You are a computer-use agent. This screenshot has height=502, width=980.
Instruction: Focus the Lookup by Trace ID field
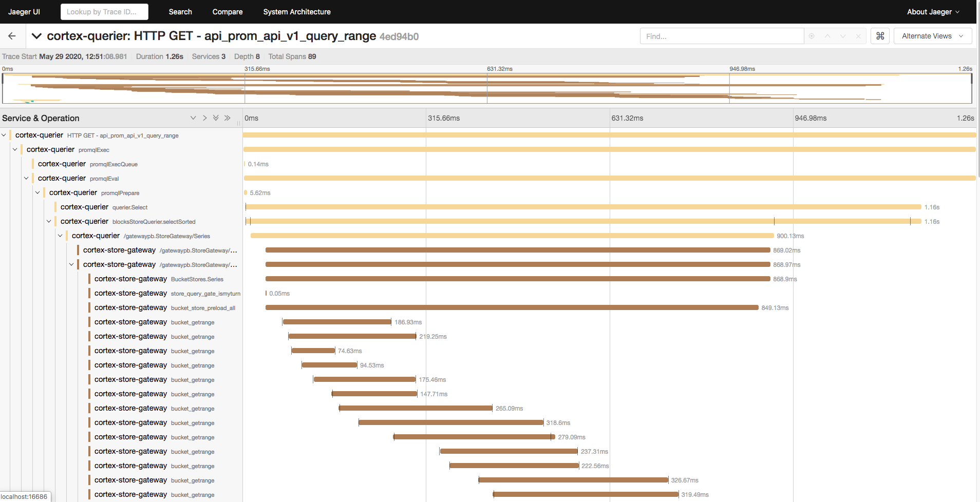104,12
